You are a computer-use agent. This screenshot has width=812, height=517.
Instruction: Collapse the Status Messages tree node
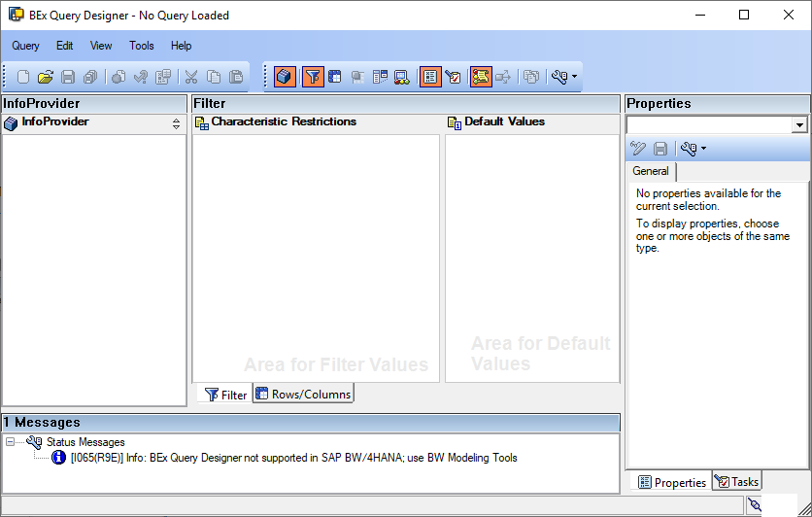tap(11, 441)
